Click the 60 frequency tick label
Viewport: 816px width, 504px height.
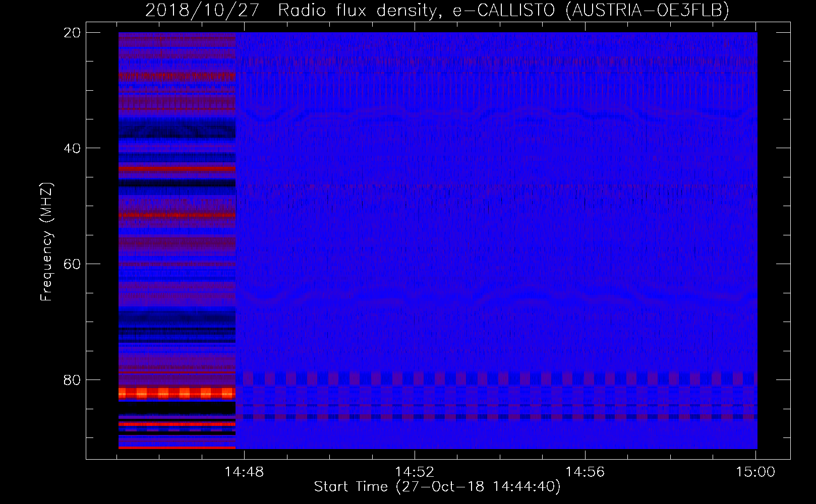72,264
